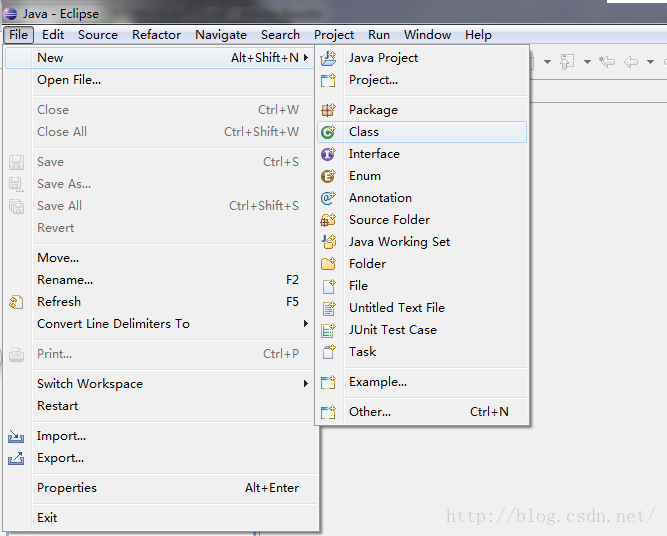Expand Convert Line Delimiters To submenu

point(306,324)
